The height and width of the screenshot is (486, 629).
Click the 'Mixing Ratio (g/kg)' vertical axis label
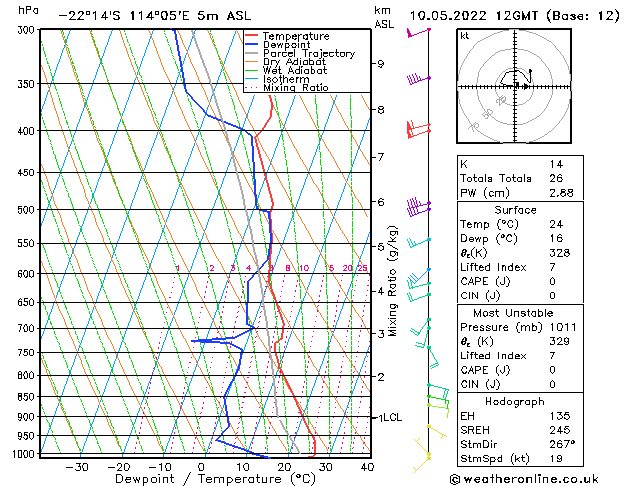(392, 281)
